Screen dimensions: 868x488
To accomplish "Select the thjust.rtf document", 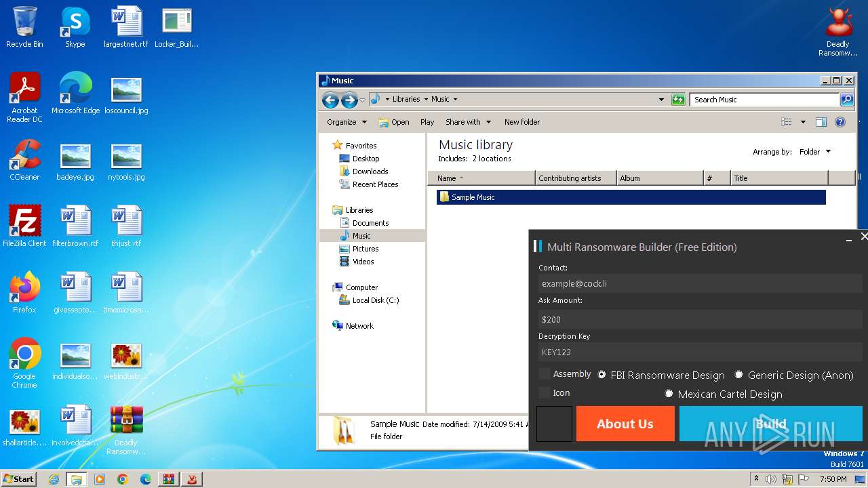I will (126, 226).
